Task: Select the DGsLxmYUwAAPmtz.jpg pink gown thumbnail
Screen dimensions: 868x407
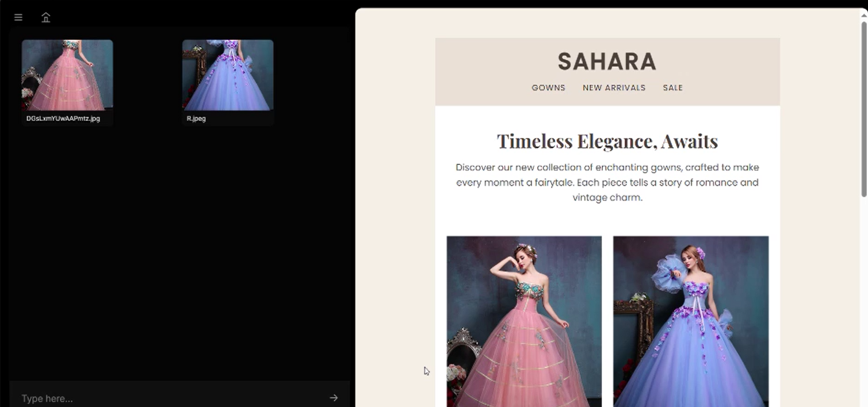Action: click(67, 75)
